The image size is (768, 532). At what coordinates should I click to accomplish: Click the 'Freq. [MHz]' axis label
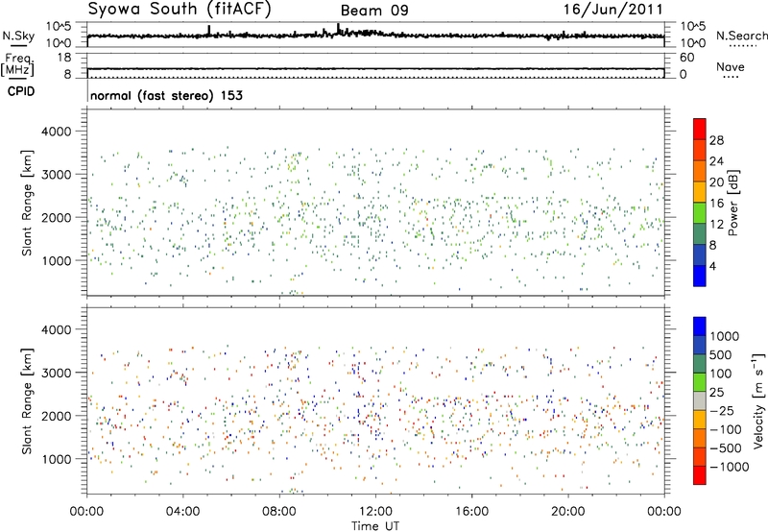pos(18,65)
